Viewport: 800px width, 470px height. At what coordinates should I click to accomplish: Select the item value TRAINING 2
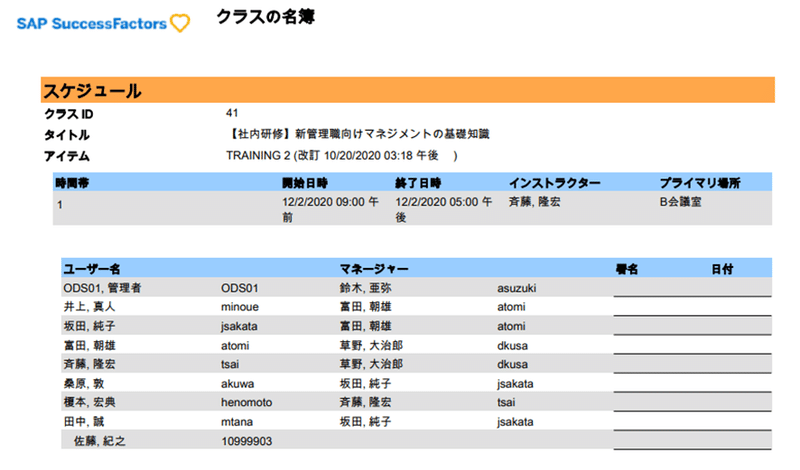click(x=258, y=156)
